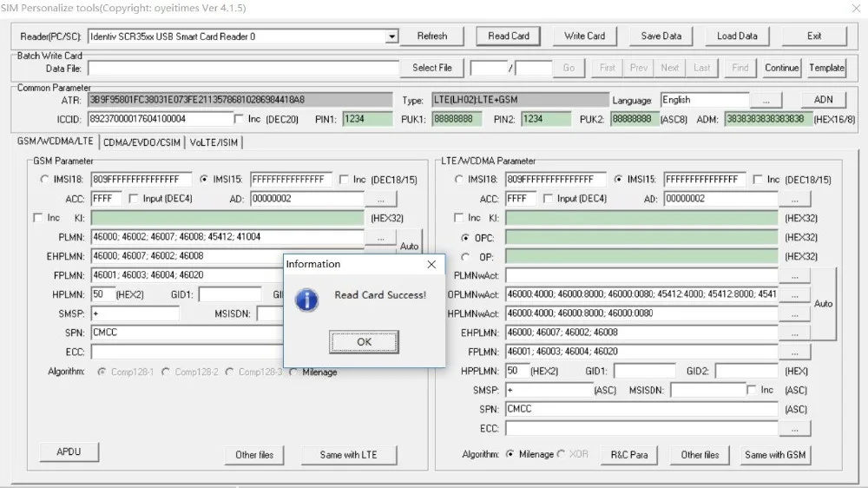Open HPLMNwAct browse (...) button
This screenshot has width=868, height=488.
(795, 314)
